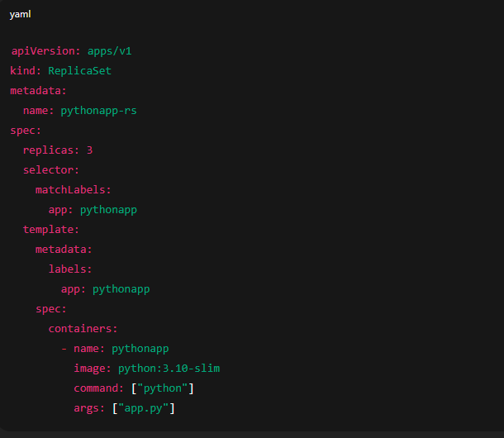Click the 'yaml' language label

[21, 15]
